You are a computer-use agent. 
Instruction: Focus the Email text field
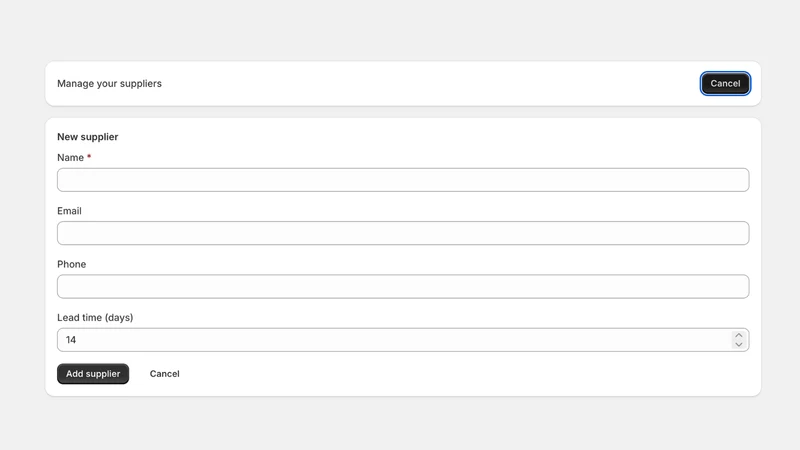[x=403, y=233]
